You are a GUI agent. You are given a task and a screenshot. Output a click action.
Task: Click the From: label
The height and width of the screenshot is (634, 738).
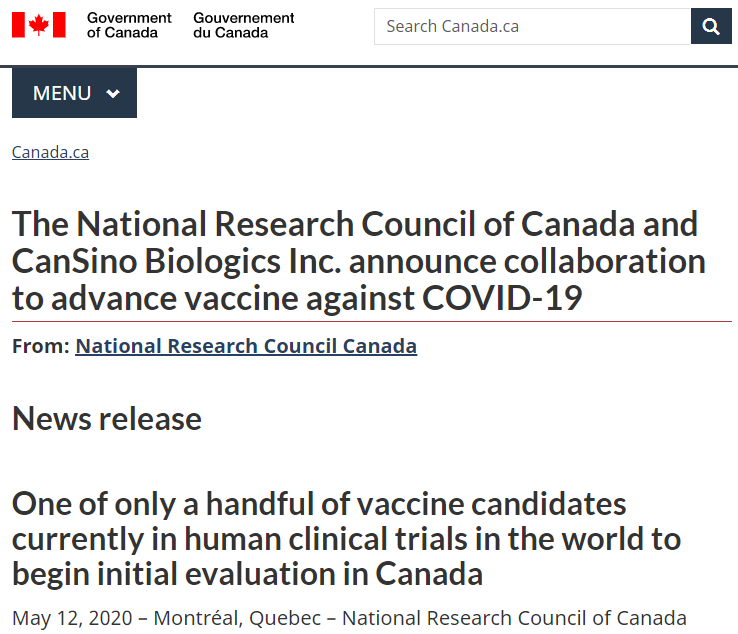[x=41, y=346]
